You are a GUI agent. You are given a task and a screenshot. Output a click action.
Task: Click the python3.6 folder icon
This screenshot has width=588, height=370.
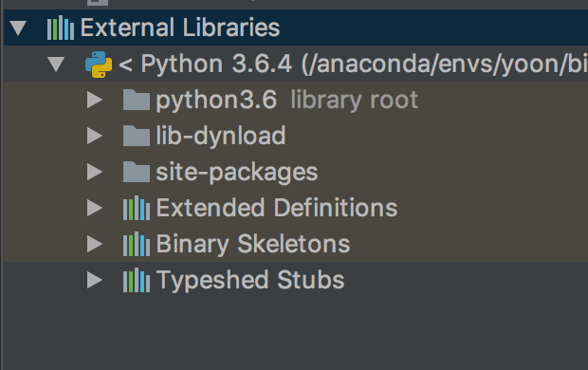point(137,100)
